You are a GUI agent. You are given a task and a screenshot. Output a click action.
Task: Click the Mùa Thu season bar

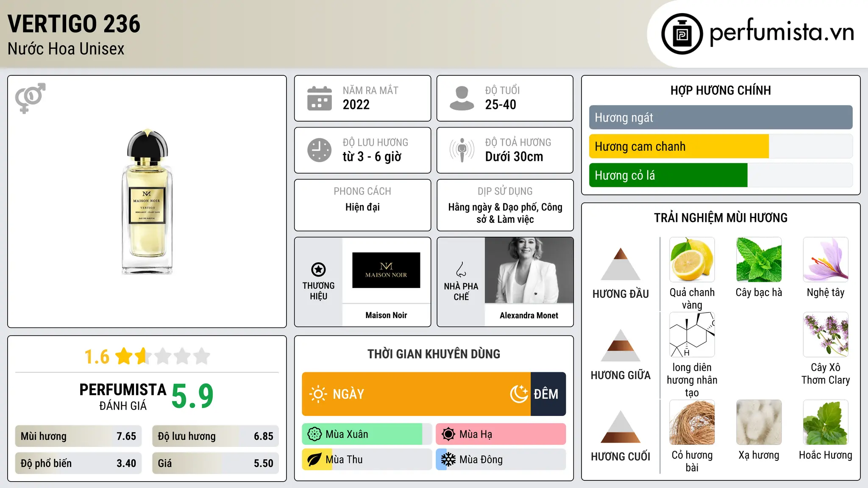[367, 460]
